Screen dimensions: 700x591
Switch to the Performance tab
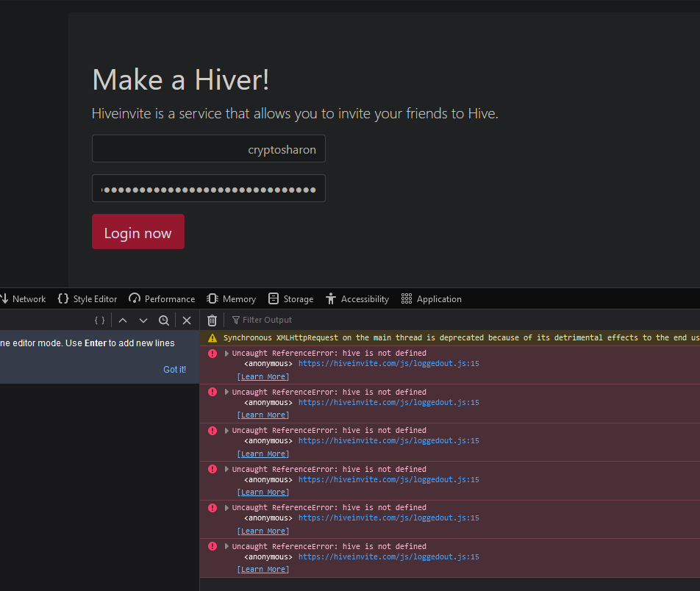click(x=162, y=299)
